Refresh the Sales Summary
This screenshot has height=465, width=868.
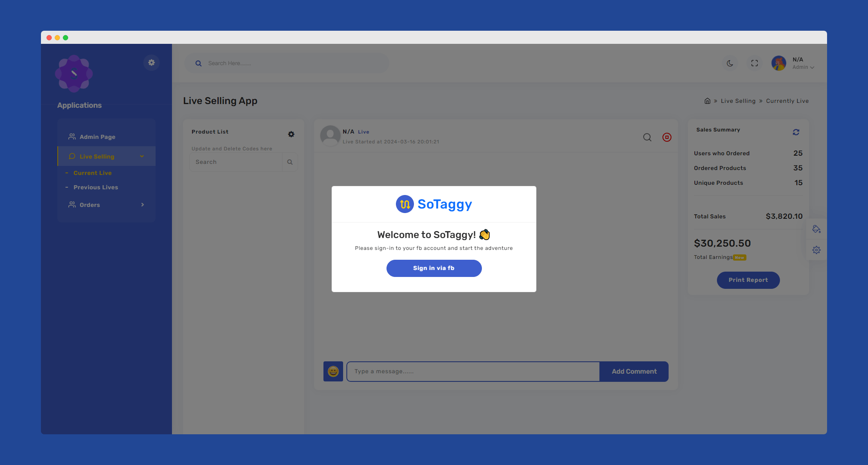click(796, 132)
